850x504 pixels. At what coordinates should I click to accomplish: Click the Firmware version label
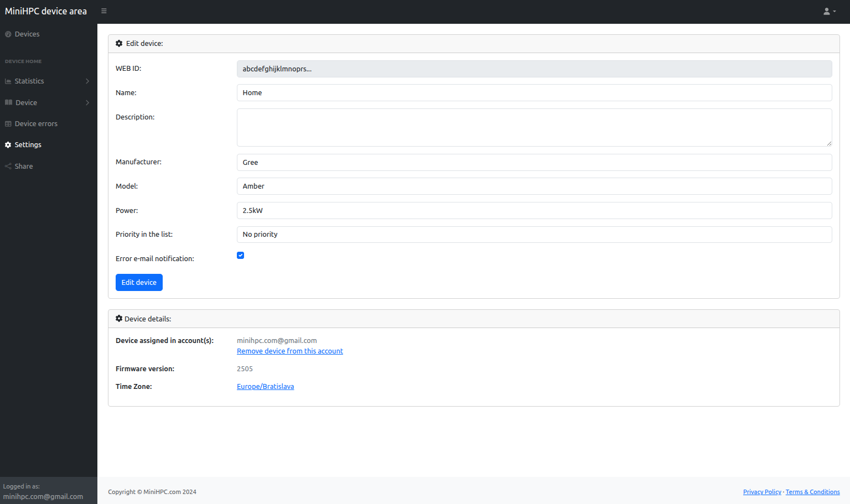[145, 369]
